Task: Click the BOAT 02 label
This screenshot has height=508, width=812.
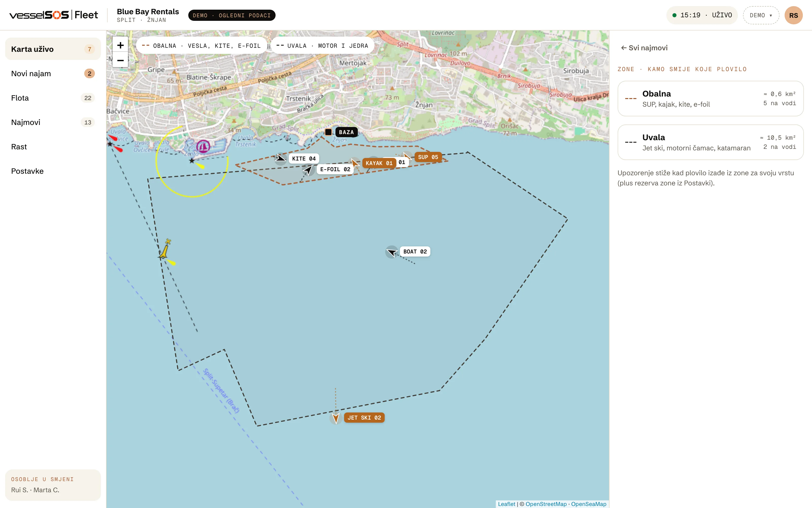Action: [x=415, y=252]
